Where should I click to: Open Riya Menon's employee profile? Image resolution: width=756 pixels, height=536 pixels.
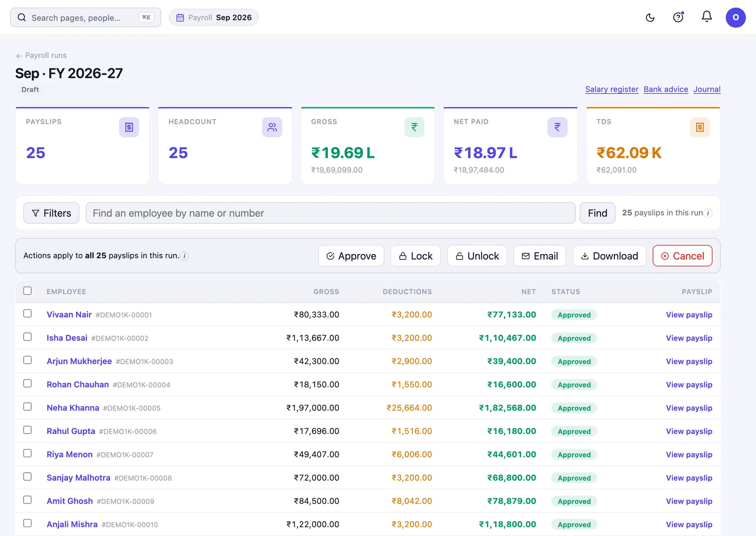tap(69, 454)
